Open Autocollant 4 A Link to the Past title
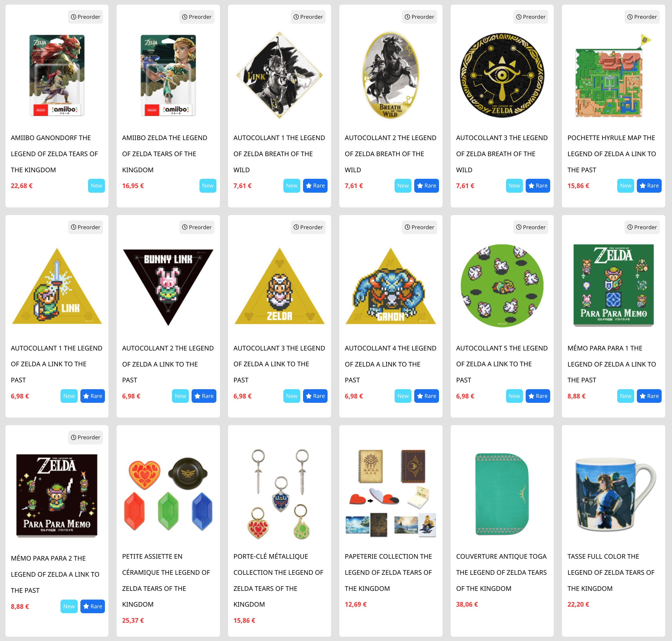This screenshot has height=641, width=672. click(x=391, y=364)
